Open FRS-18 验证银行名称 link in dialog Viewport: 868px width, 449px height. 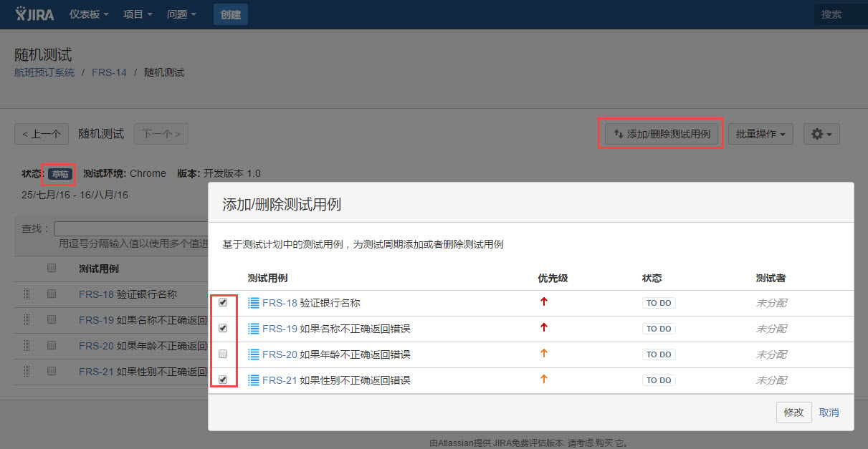pyautogui.click(x=311, y=303)
